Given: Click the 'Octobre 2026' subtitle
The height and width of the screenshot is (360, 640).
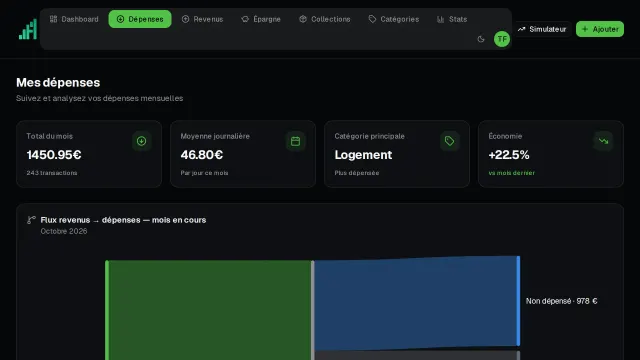Looking at the screenshot, I should tap(64, 231).
